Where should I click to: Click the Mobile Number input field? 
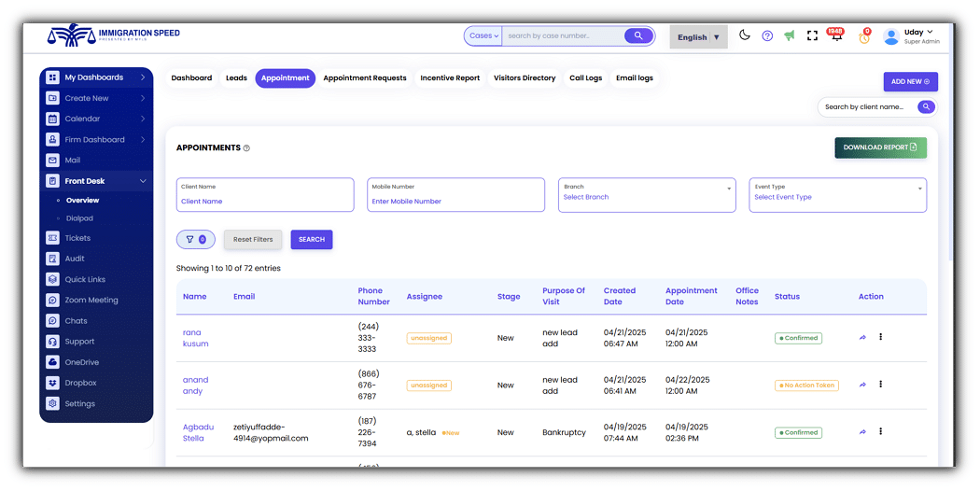[x=455, y=195]
